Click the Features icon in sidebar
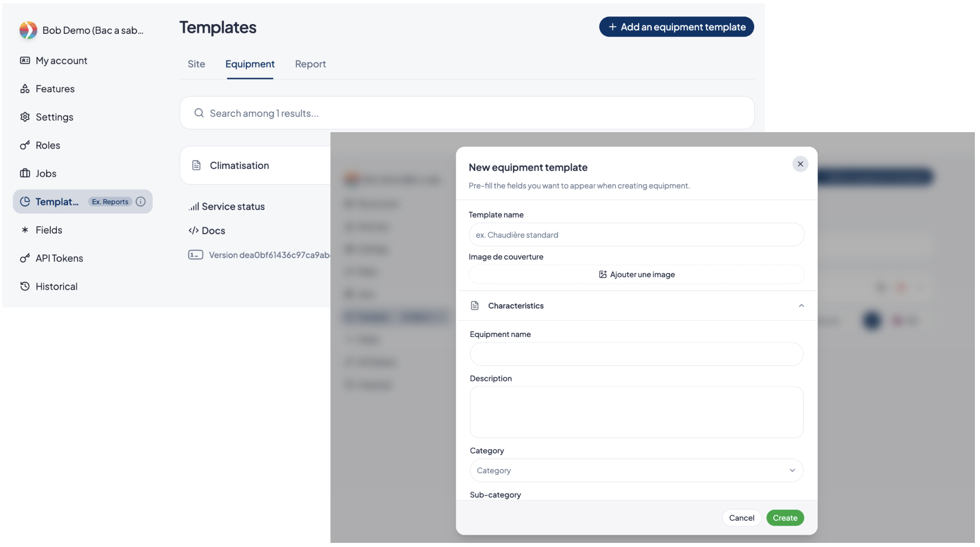Viewport: 980px width, 547px height. 25,89
